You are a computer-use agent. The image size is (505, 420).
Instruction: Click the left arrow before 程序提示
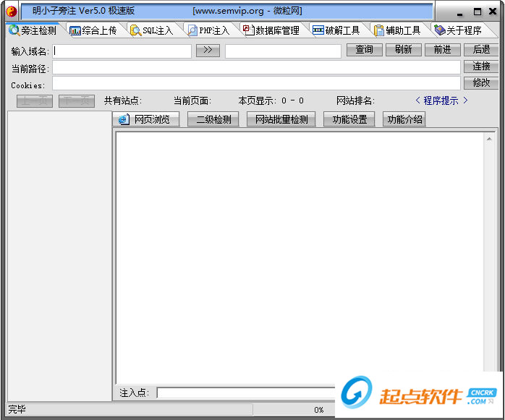click(x=417, y=100)
